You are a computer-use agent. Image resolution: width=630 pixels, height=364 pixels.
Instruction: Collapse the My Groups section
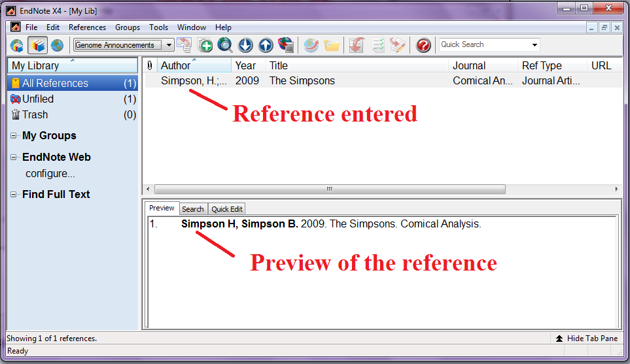coord(13,136)
